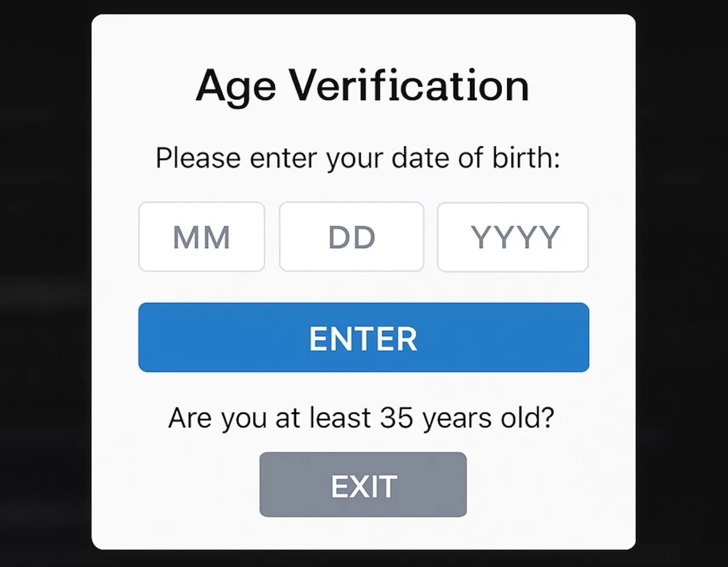The image size is (728, 567).
Task: Click the MM month input field
Action: click(201, 237)
